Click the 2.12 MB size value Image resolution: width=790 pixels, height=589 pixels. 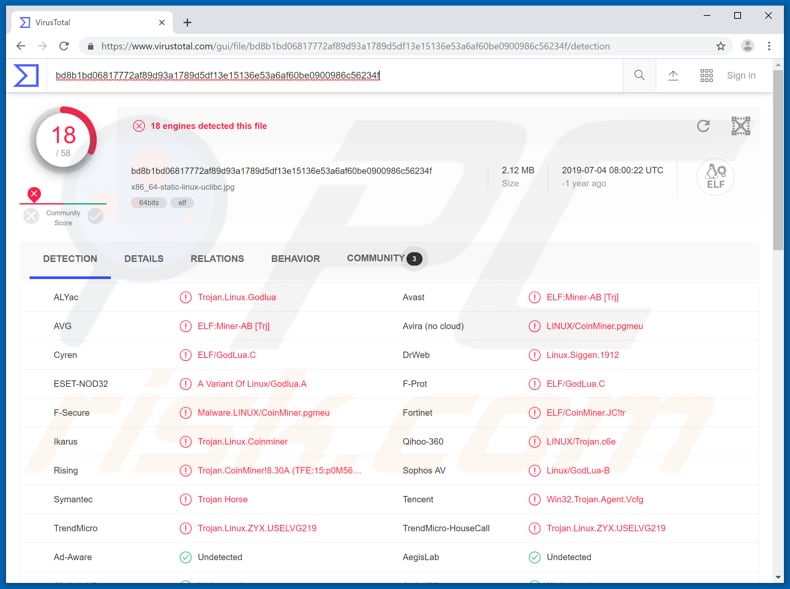[x=518, y=170]
